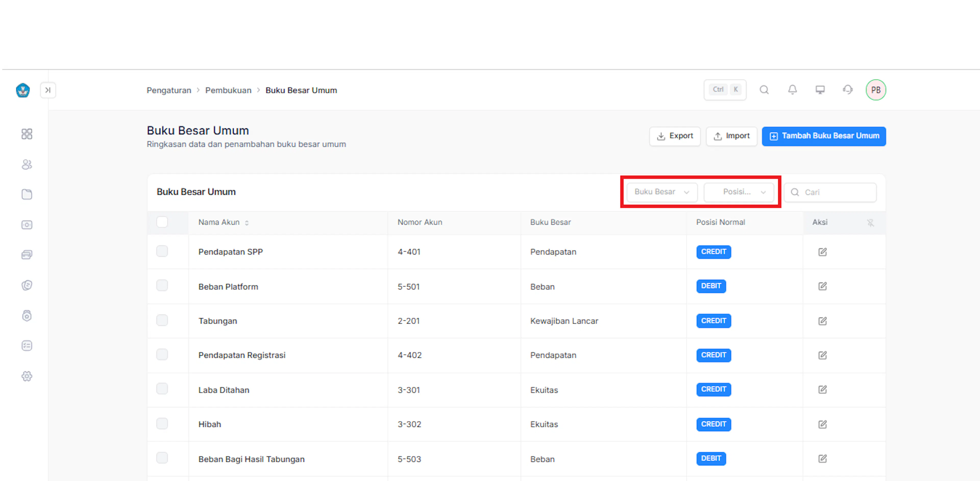Check the Beban Platform row checkbox
Screen dimensions: 980x481
[x=162, y=285]
